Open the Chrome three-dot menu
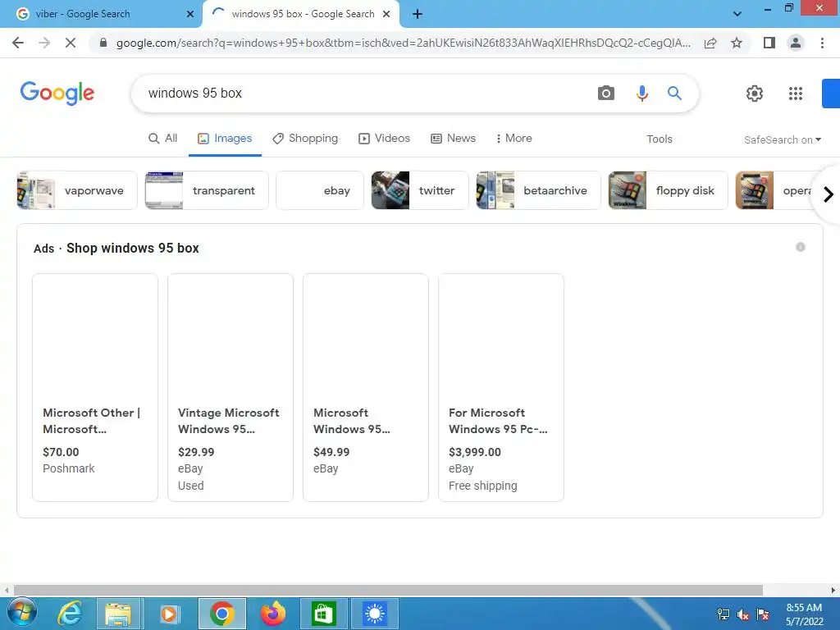Screen dimensions: 840x630 click(x=822, y=43)
